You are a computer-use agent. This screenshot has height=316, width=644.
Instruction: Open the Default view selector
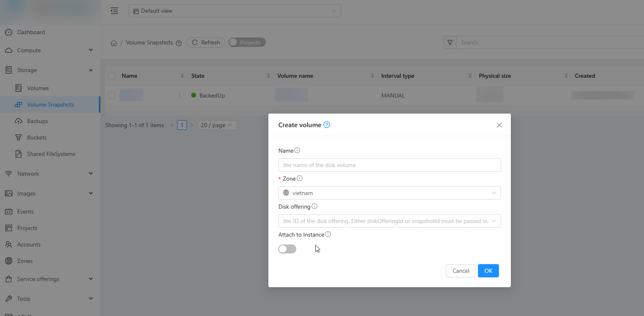(x=234, y=11)
